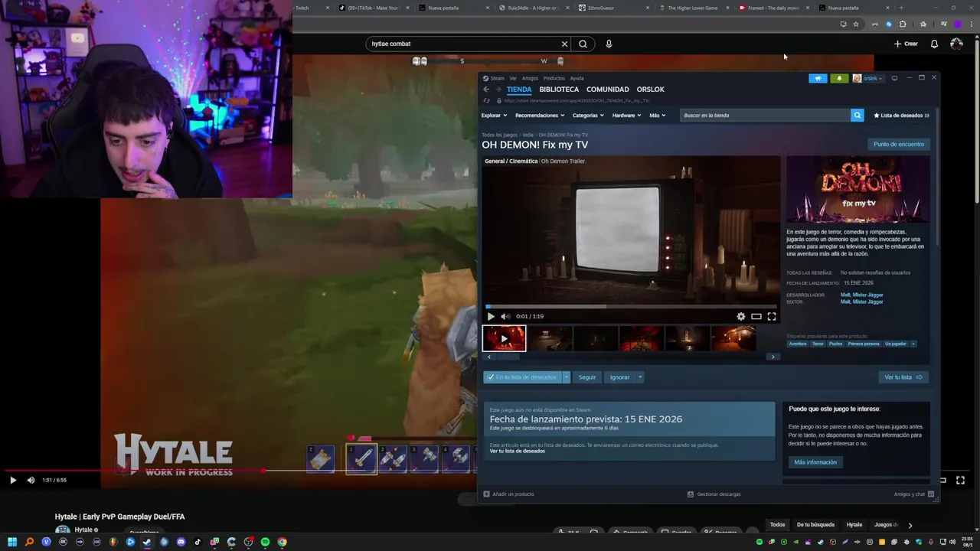Open Lista de deseados link

(x=901, y=116)
